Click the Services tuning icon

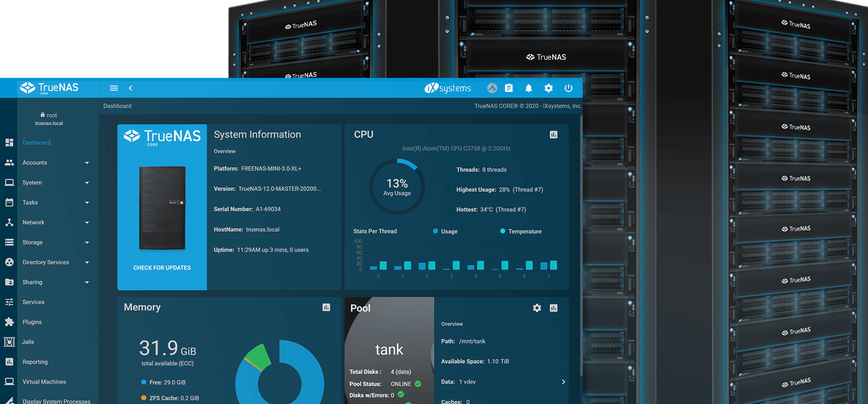pos(9,302)
